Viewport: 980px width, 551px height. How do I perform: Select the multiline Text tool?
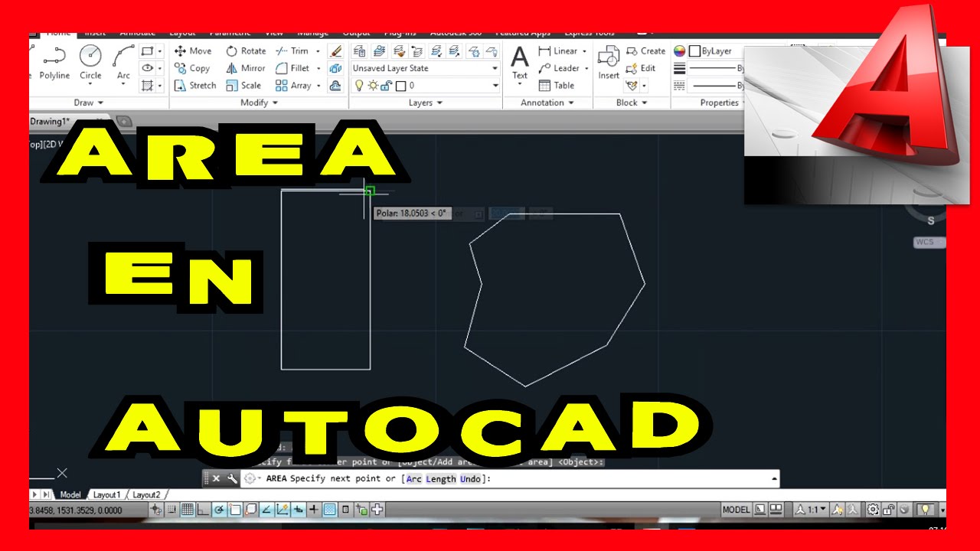(x=520, y=63)
